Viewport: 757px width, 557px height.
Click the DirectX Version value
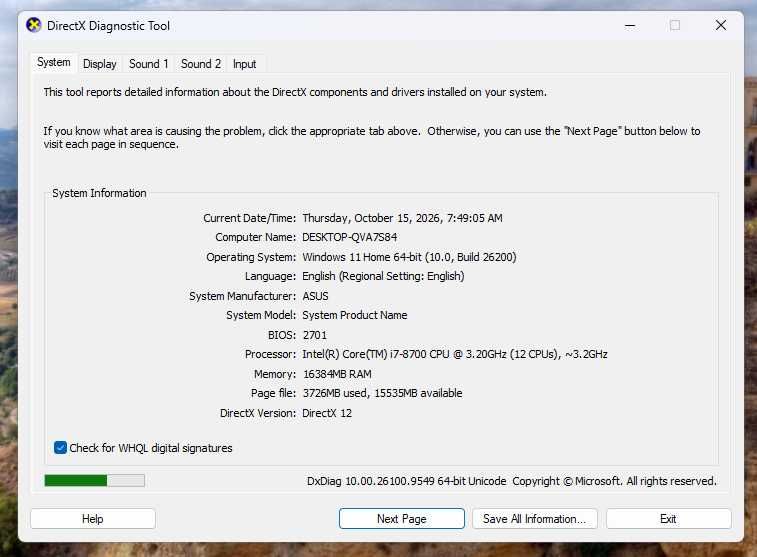327,413
